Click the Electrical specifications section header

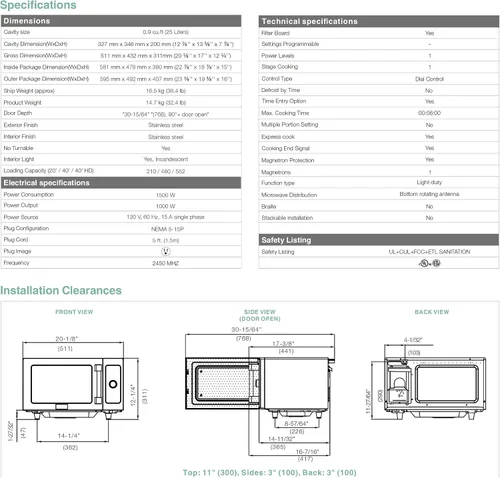[x=121, y=183]
